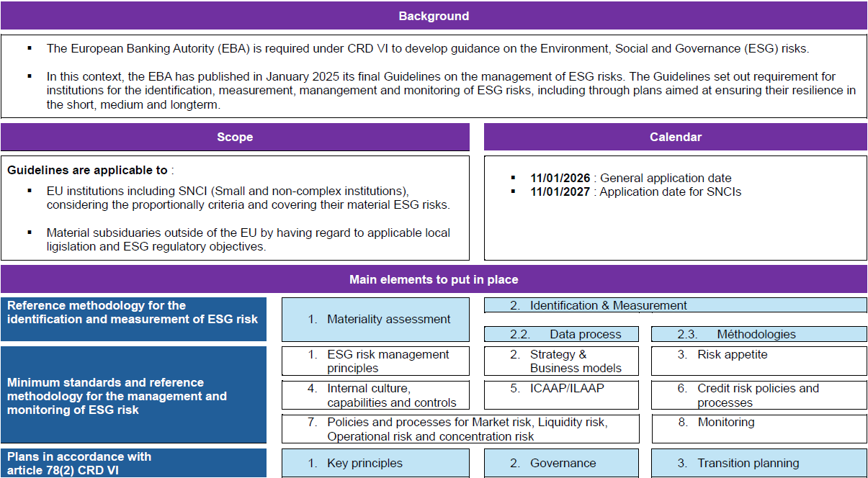
Task: Click the 2.2. Data process box
Action: pos(561,334)
